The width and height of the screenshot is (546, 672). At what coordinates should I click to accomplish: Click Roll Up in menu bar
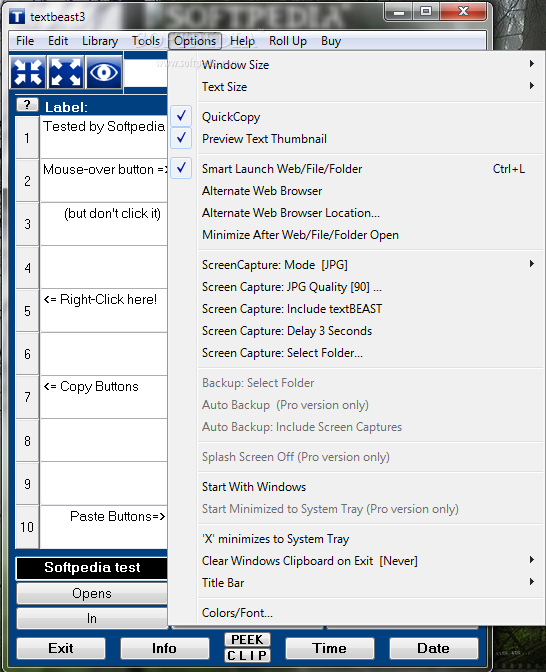(288, 41)
